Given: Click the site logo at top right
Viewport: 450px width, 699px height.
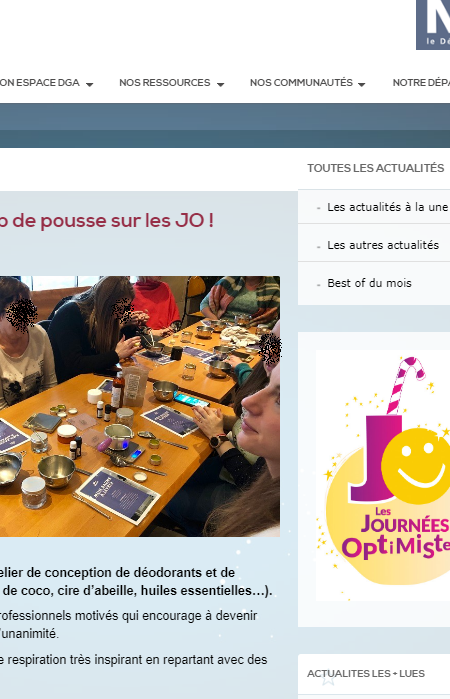Looking at the screenshot, I should (433, 25).
